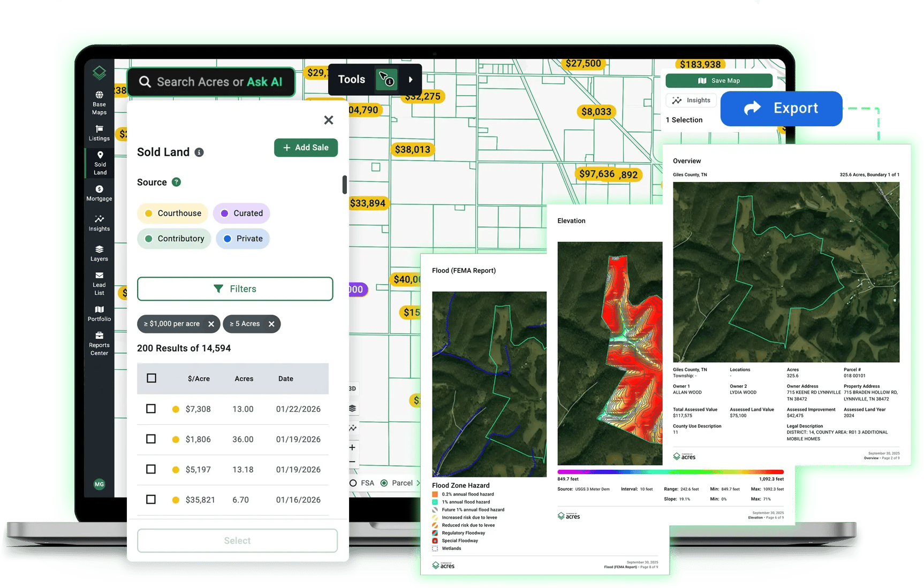Image resolution: width=924 pixels, height=588 pixels.
Task: Toggle the Private source filter
Action: (x=243, y=239)
